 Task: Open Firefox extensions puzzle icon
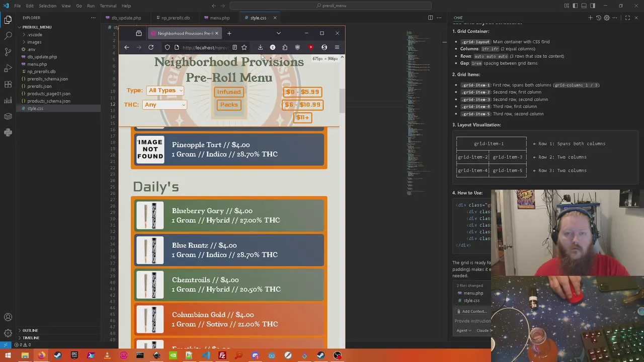[x=285, y=47]
